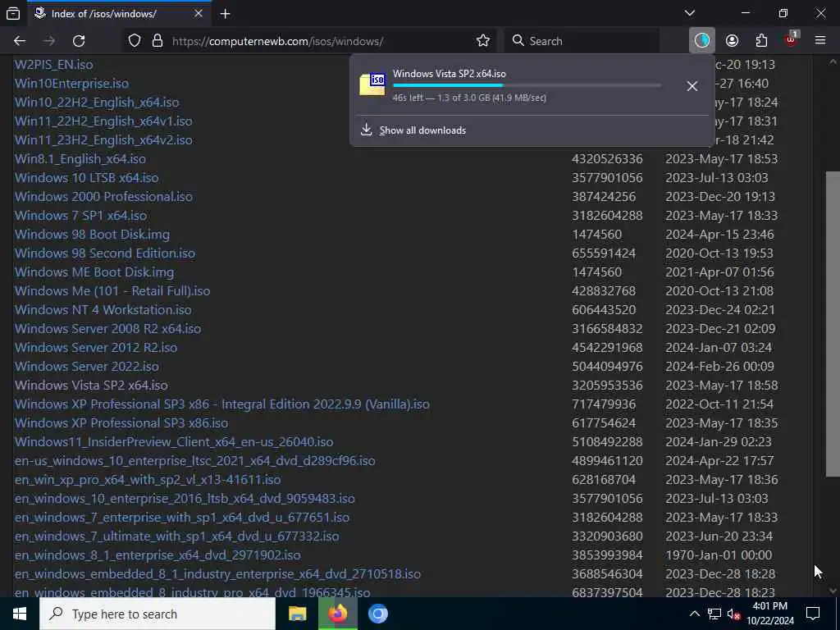This screenshot has width=840, height=630.
Task: Open the Firefox hamburger application menu
Action: 820,40
